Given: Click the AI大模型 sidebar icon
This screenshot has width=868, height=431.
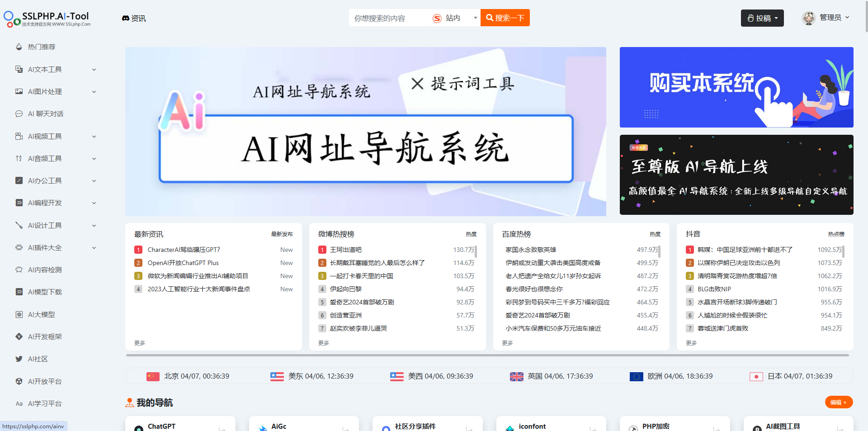Looking at the screenshot, I should point(19,314).
